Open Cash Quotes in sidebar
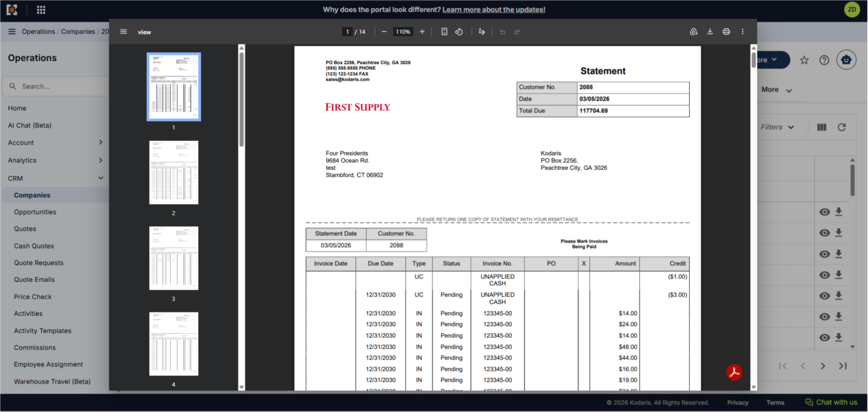Screen dimensions: 868x412 pos(34,246)
